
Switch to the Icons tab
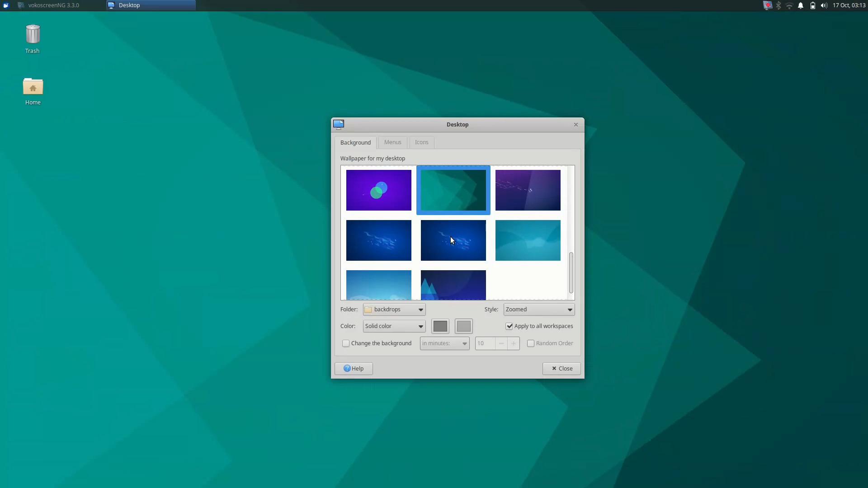(x=421, y=142)
